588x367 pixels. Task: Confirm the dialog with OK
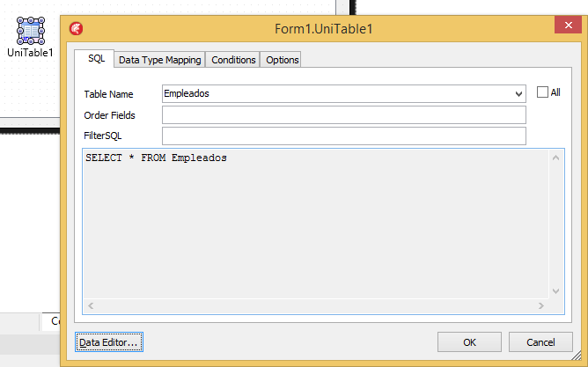pyautogui.click(x=469, y=341)
